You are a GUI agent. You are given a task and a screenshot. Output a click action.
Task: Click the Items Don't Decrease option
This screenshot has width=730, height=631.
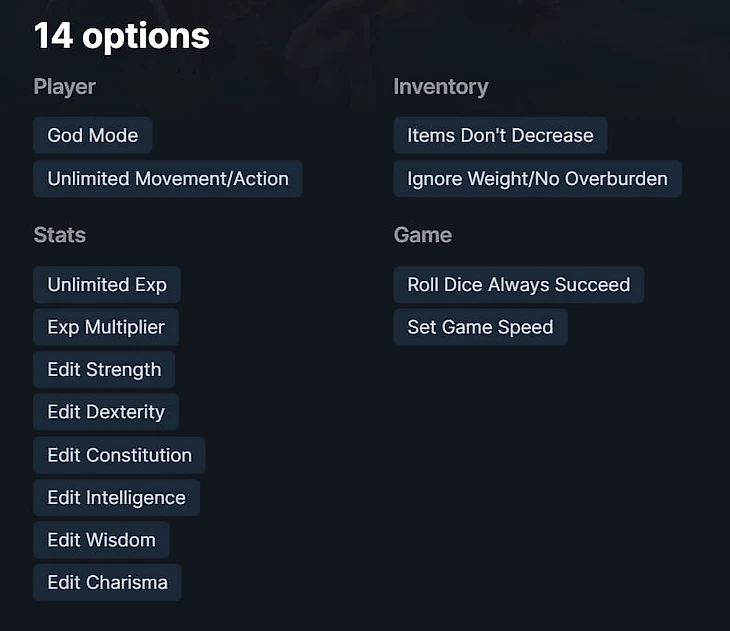click(500, 136)
